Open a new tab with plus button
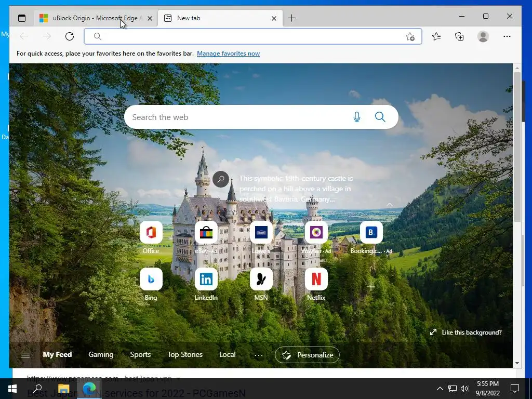This screenshot has height=399, width=532. (x=291, y=18)
